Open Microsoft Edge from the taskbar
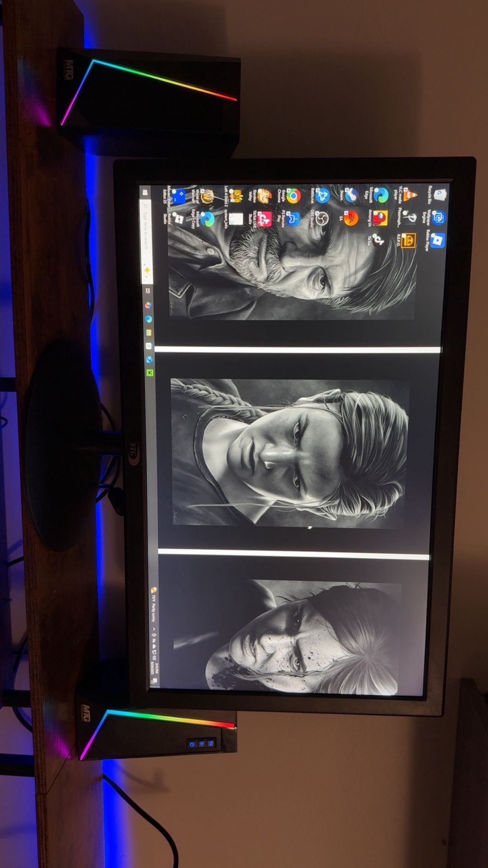488x868 pixels. [x=148, y=319]
